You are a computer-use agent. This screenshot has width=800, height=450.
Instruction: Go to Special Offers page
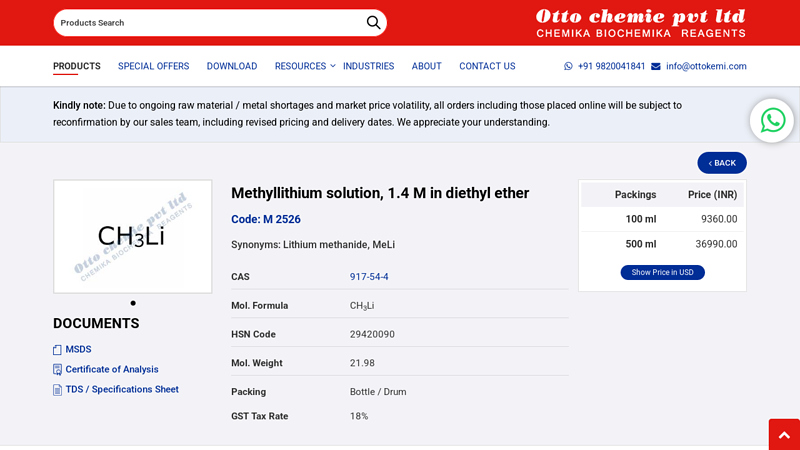click(153, 67)
